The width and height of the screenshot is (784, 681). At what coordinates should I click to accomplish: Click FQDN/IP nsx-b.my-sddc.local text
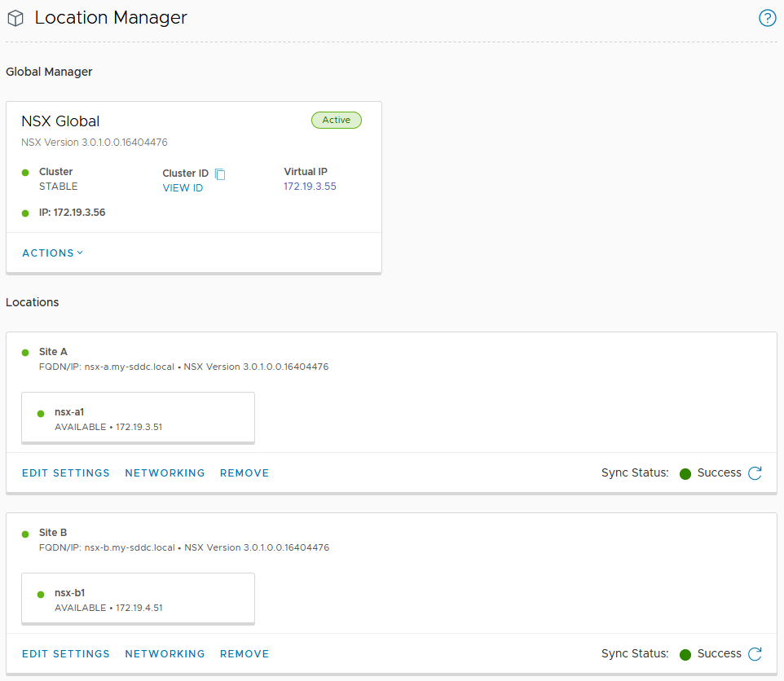[x=107, y=547]
